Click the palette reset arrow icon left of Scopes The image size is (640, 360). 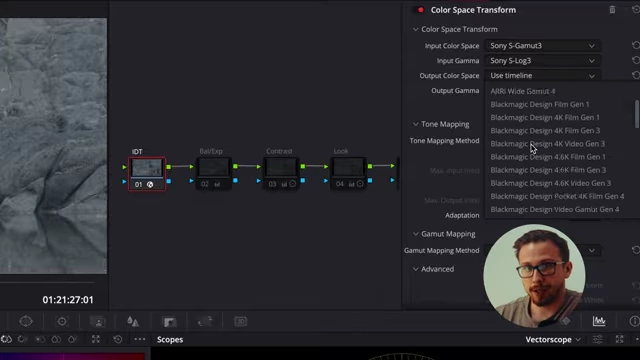pos(118,339)
